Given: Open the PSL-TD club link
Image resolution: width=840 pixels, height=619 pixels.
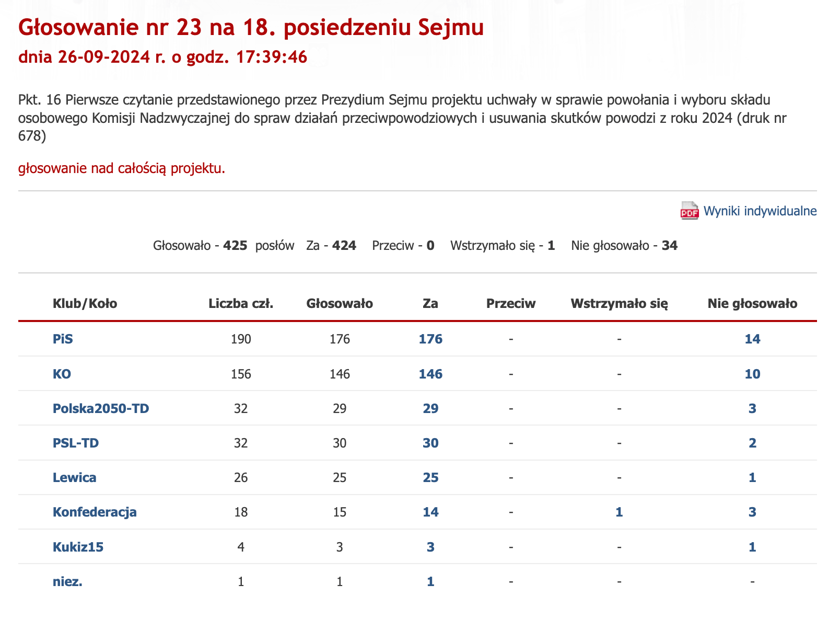Looking at the screenshot, I should pyautogui.click(x=76, y=443).
